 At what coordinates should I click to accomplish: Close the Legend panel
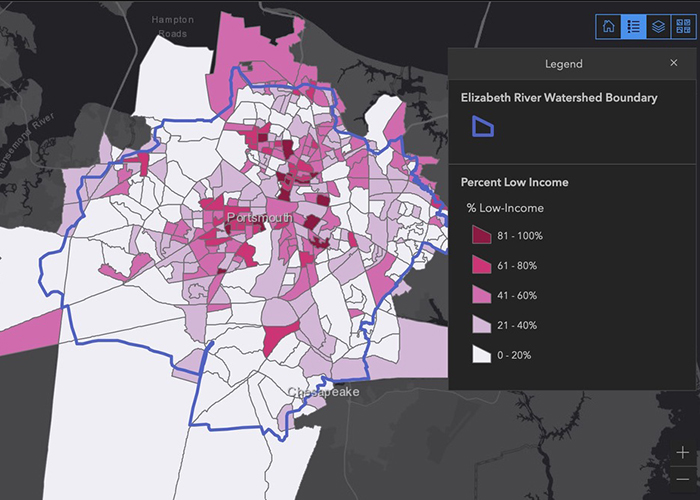(673, 63)
